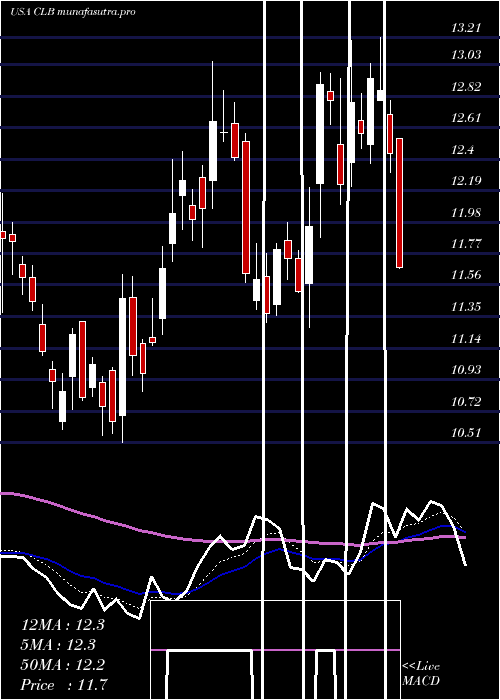Click the 12MA : 12.3 readout

pyautogui.click(x=63, y=625)
